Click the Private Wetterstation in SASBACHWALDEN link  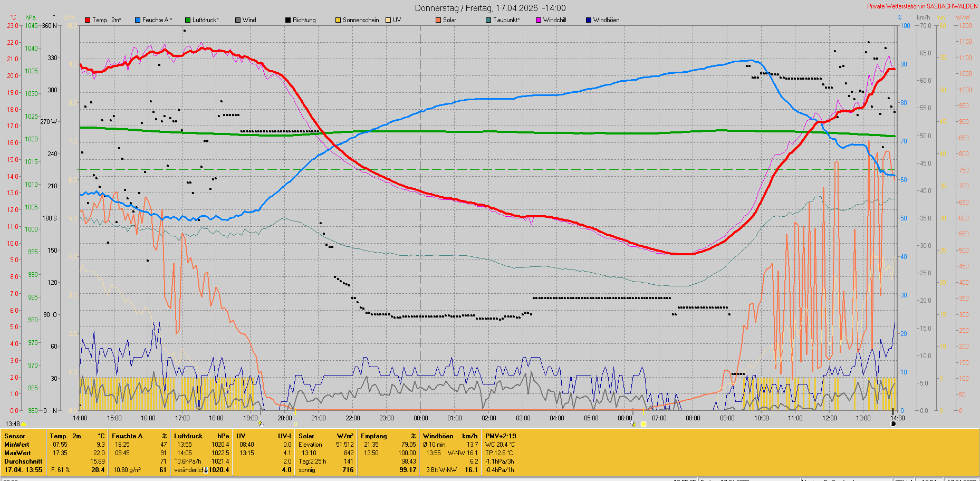(922, 6)
